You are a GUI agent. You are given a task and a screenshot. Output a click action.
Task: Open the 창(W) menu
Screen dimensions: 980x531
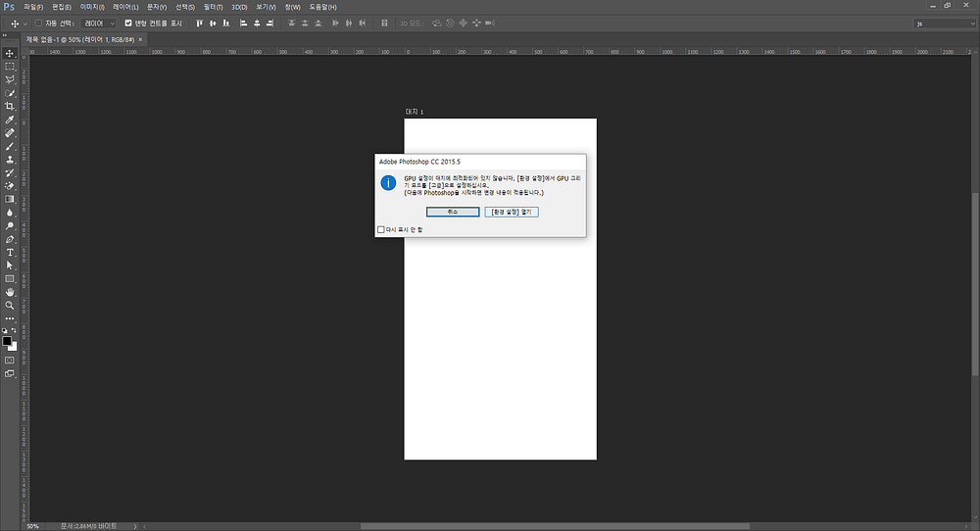292,7
